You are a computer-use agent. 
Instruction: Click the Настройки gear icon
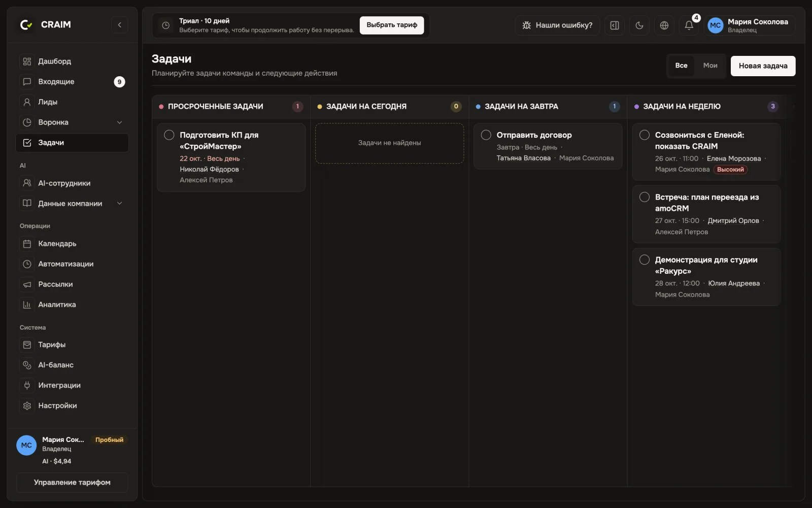click(27, 406)
